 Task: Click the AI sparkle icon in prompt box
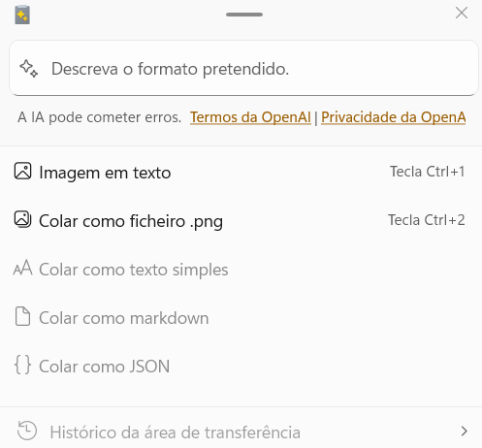pyautogui.click(x=29, y=69)
